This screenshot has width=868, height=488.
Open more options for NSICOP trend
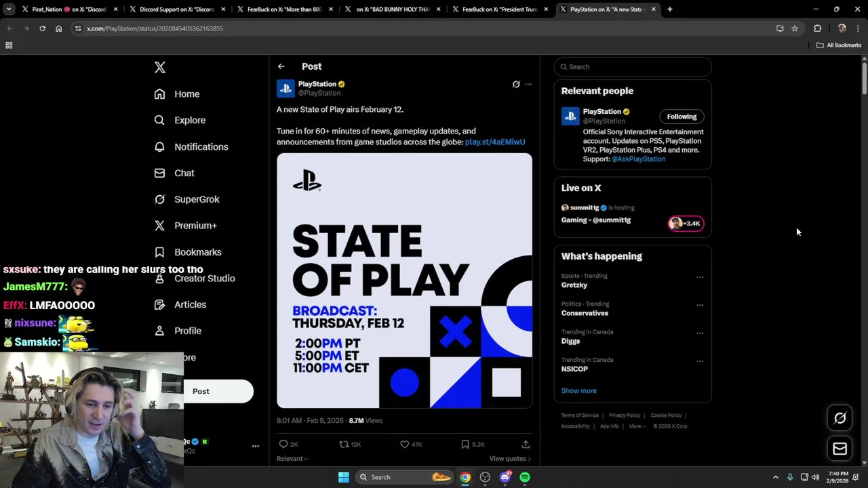tap(700, 361)
